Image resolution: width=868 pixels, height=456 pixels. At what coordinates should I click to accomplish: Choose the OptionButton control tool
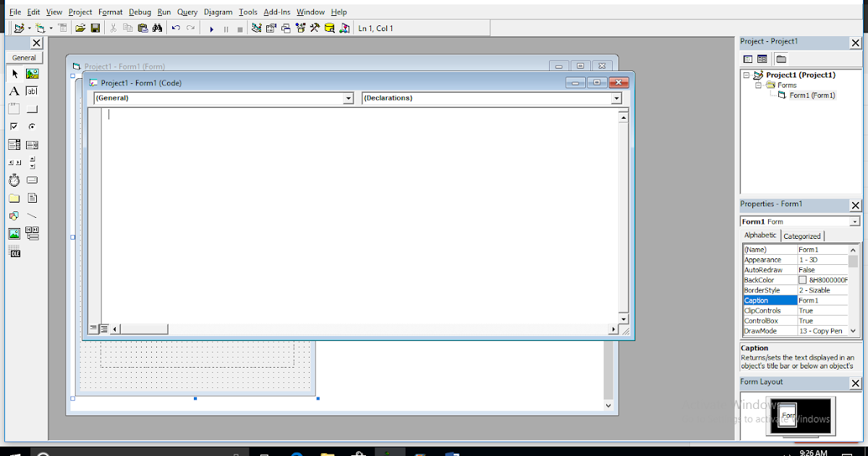(32, 125)
